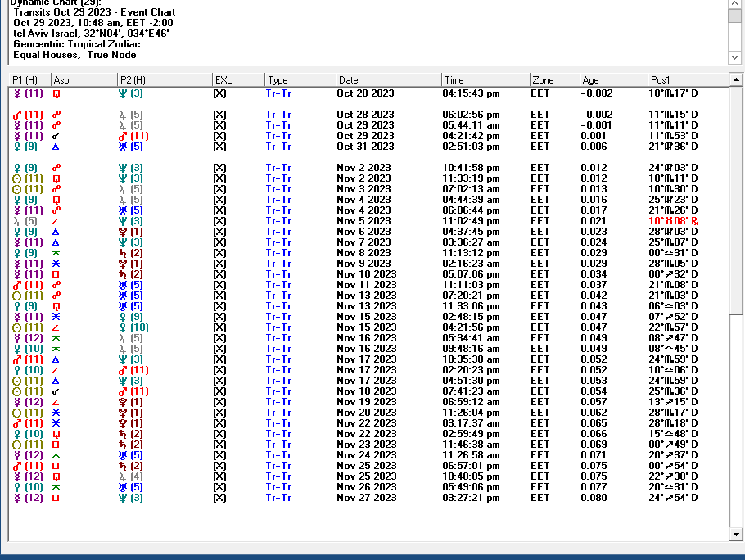This screenshot has width=745, height=560.
Task: Click Sun glyph in Nov 13 07:20:21 pm row
Action: tap(17, 296)
